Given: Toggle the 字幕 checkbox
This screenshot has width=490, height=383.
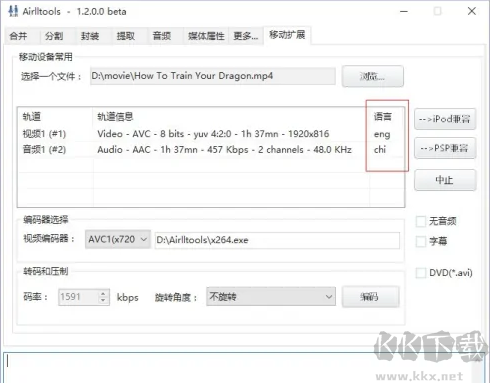Looking at the screenshot, I should tap(421, 241).
